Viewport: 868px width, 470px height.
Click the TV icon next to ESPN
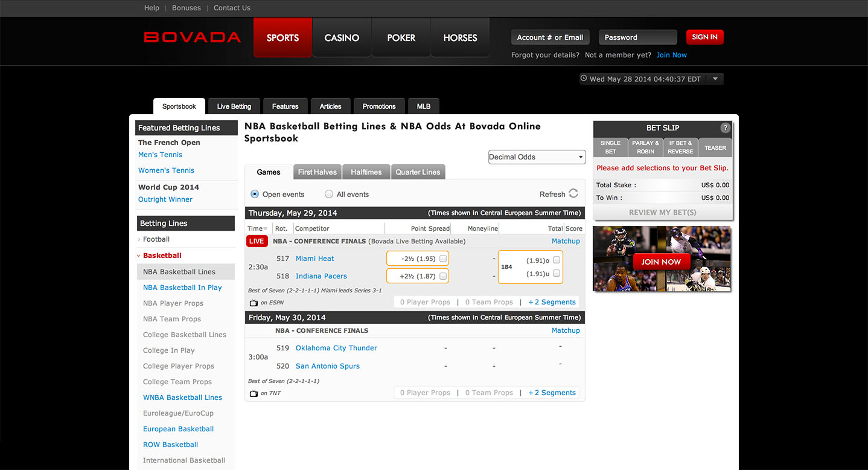pos(254,303)
